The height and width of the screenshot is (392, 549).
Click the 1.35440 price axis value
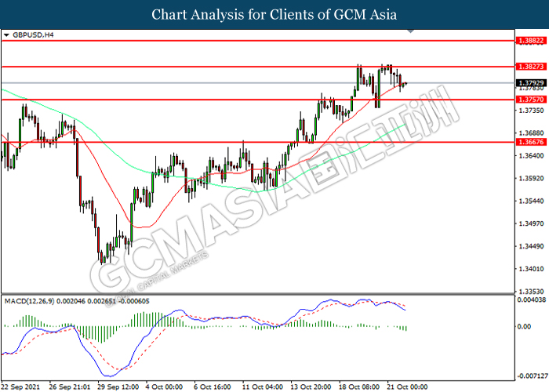(531, 201)
